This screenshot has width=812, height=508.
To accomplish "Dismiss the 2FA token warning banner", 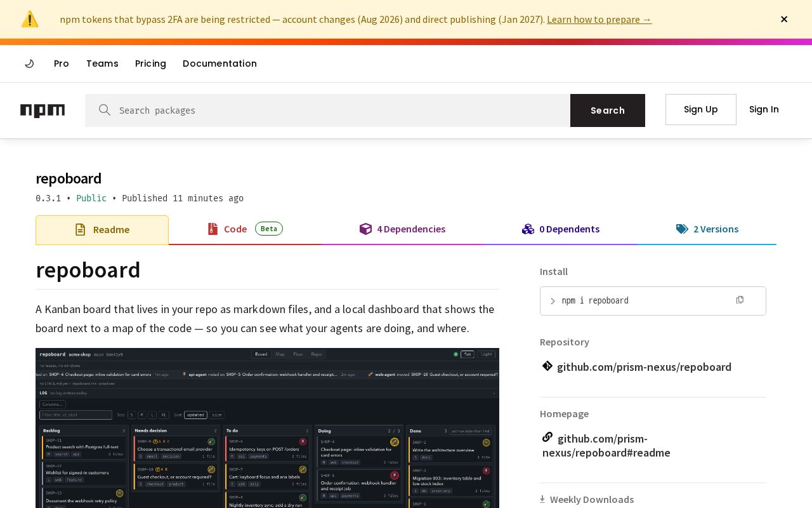I will (x=784, y=19).
